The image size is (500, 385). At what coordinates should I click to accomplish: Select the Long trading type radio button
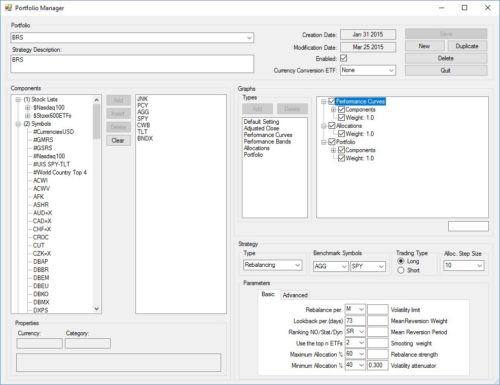tap(401, 261)
